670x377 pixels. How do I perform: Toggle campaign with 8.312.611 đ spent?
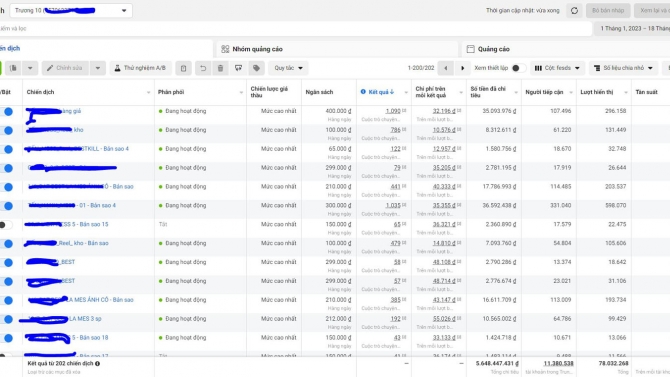point(6,130)
